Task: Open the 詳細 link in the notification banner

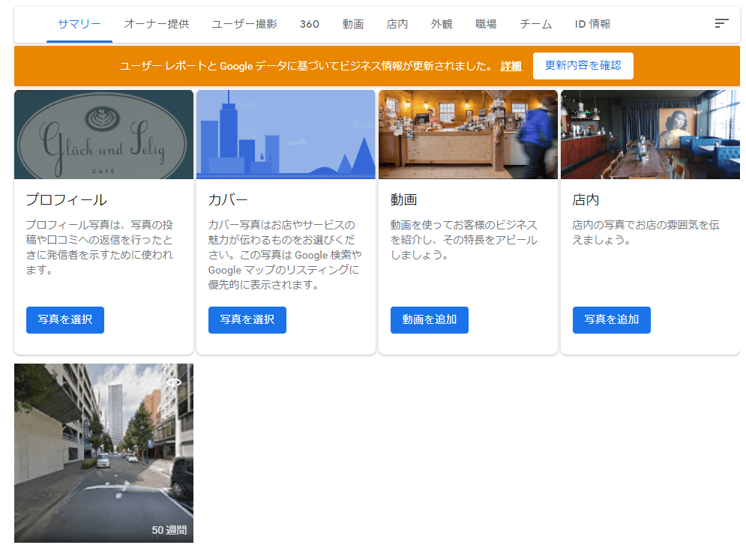Action: 511,66
